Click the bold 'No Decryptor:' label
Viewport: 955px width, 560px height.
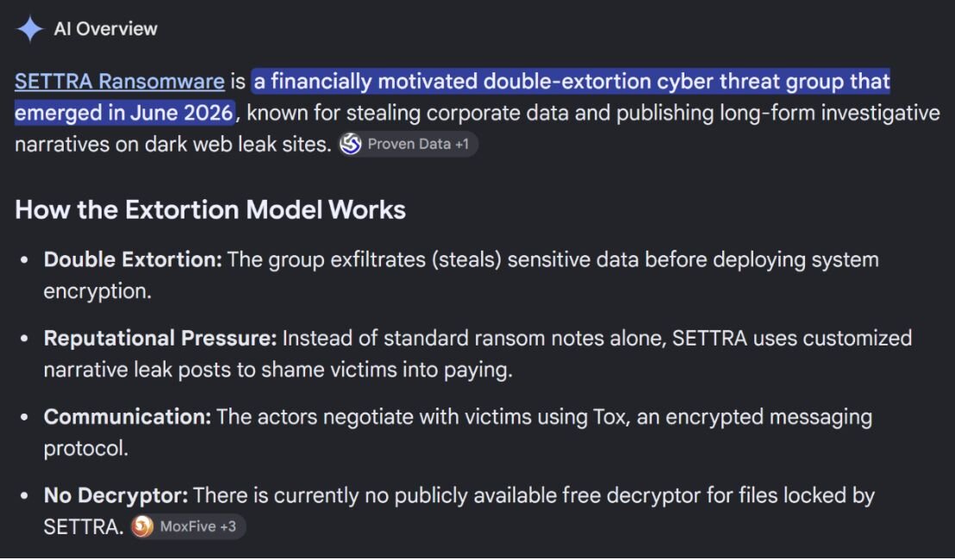pos(115,495)
